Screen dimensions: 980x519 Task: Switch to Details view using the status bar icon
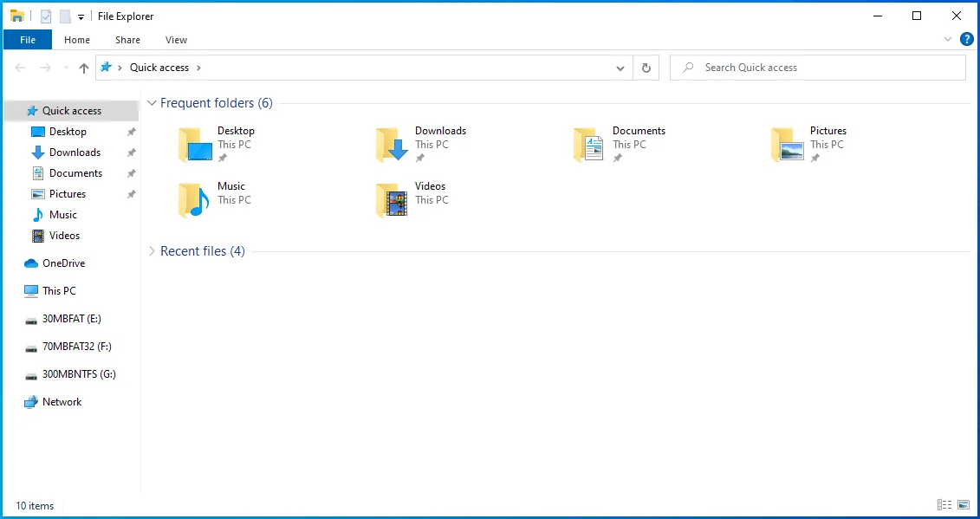click(x=944, y=505)
